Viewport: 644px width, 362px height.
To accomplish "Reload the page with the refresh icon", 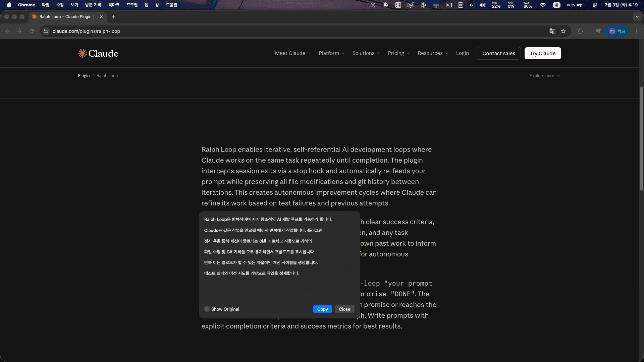I will click(32, 31).
